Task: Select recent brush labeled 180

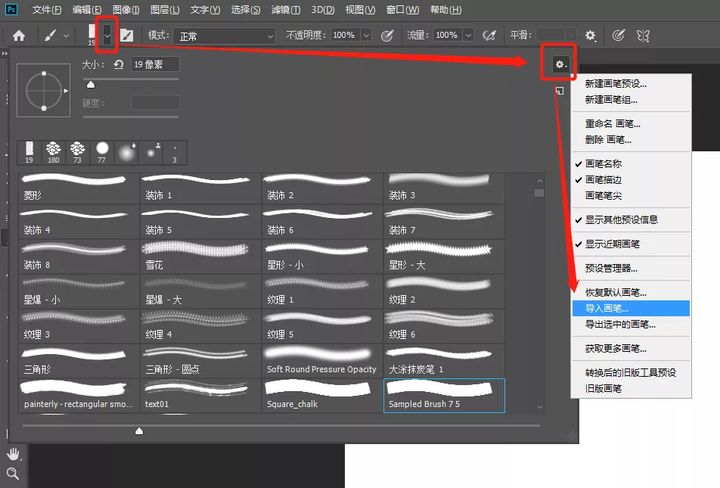Action: (54, 152)
